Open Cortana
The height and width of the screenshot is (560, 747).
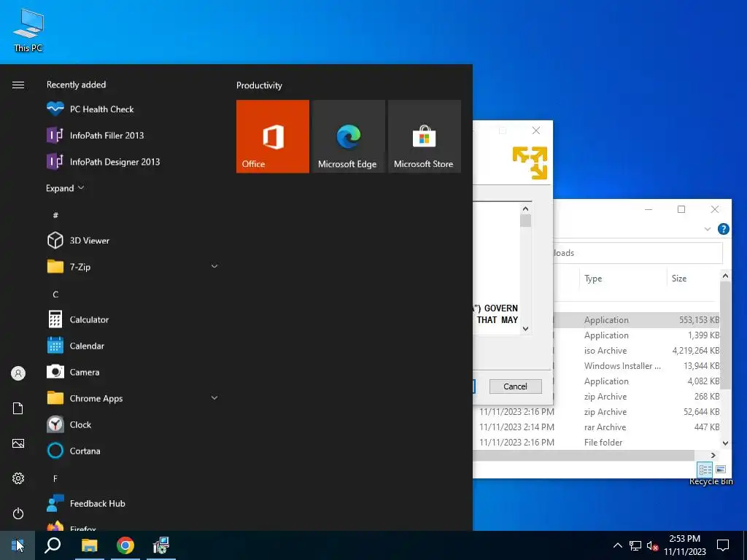point(133,451)
